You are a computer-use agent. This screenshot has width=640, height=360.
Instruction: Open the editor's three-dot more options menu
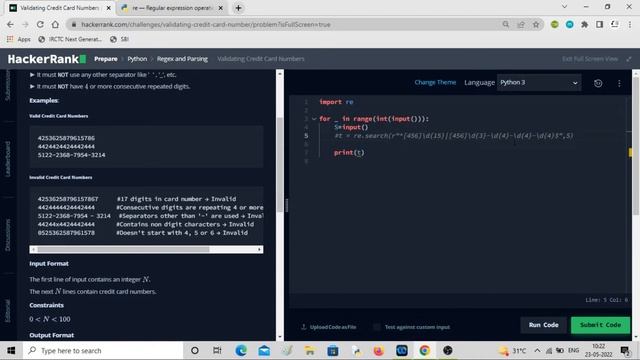point(619,83)
